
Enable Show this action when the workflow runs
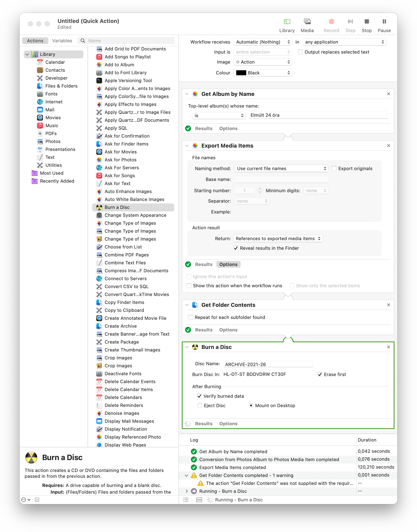pos(189,286)
